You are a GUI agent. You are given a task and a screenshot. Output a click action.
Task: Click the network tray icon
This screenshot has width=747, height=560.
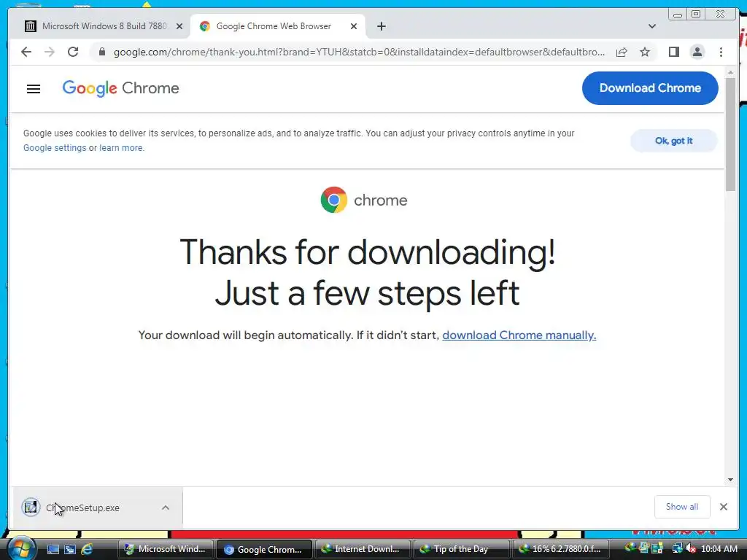point(677,548)
